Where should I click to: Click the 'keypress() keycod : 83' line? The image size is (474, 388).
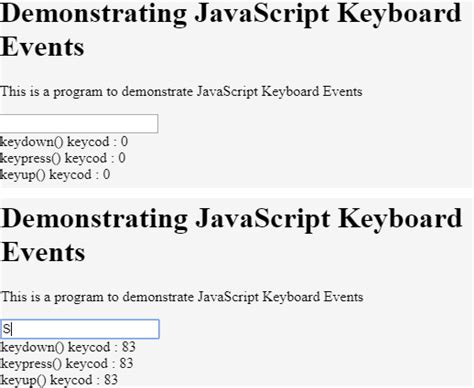(x=67, y=363)
